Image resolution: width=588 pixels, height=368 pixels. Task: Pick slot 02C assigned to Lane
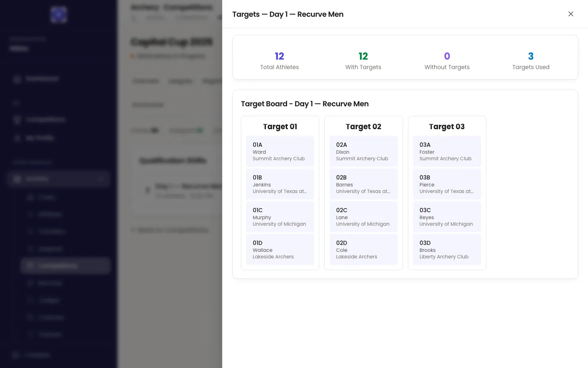point(363,217)
